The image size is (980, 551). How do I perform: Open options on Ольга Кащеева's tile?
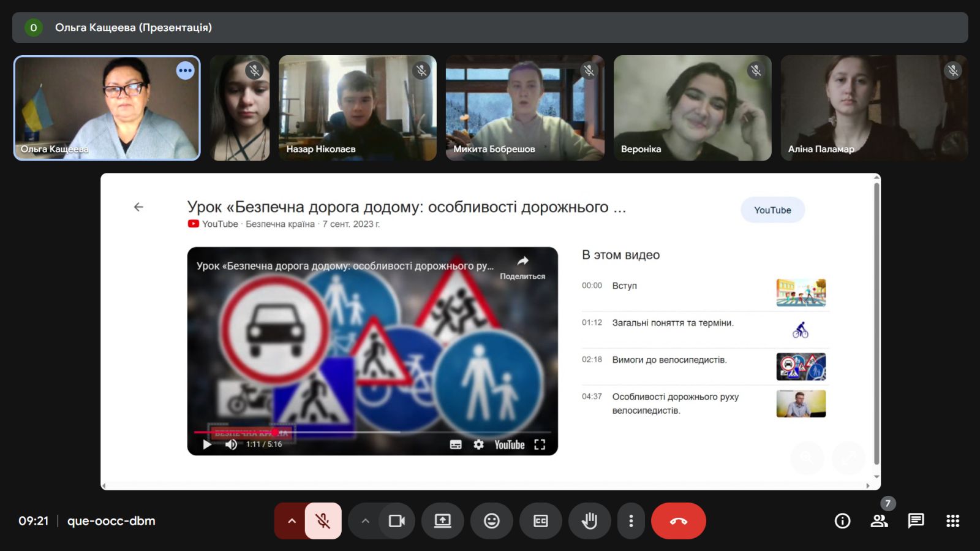tap(185, 71)
